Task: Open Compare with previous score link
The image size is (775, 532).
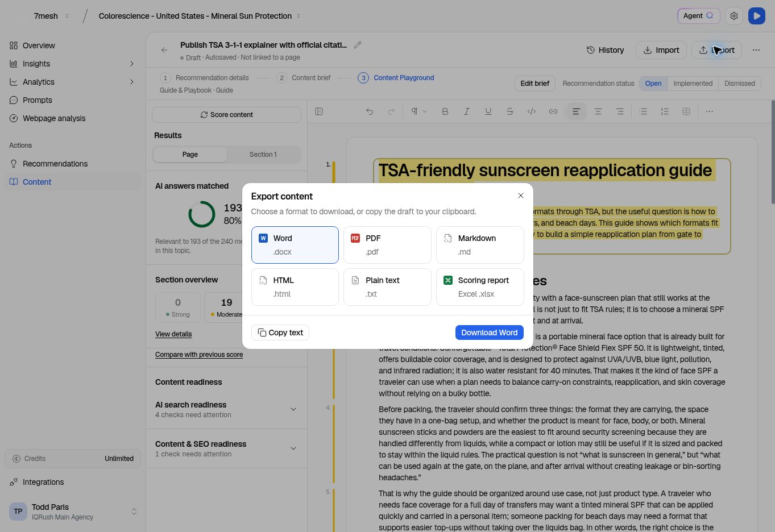Action: (199, 355)
